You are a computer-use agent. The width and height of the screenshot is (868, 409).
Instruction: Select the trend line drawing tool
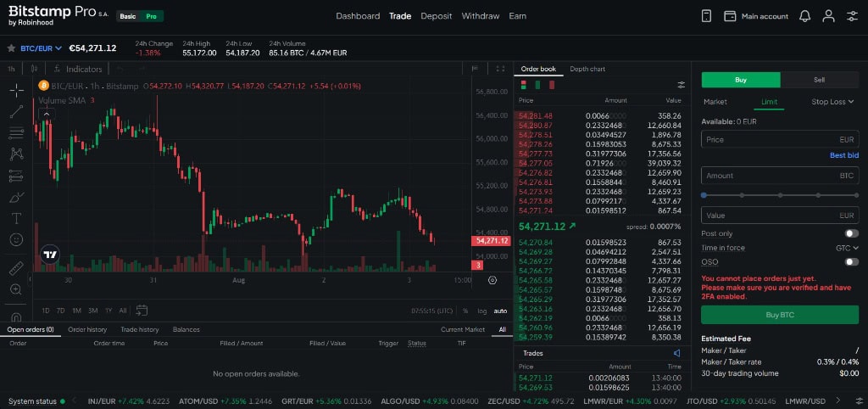[x=17, y=111]
